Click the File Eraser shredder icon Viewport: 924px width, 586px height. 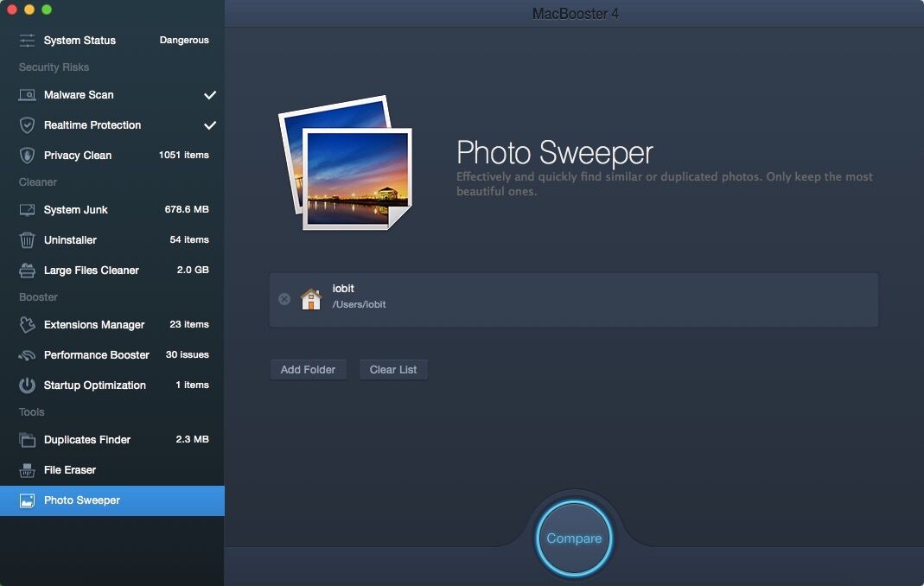click(x=27, y=470)
